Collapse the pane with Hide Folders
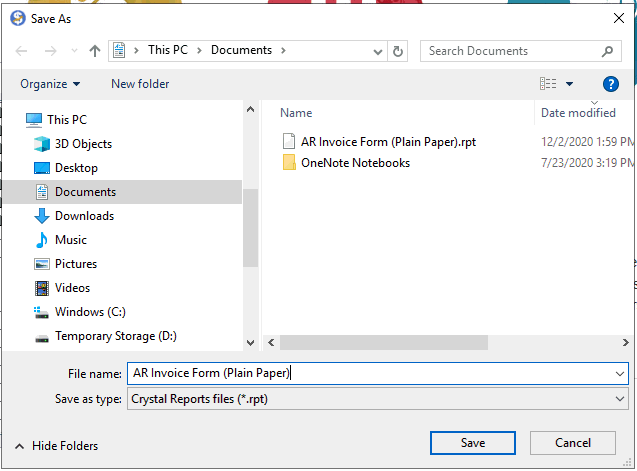The image size is (637, 471). 57,446
